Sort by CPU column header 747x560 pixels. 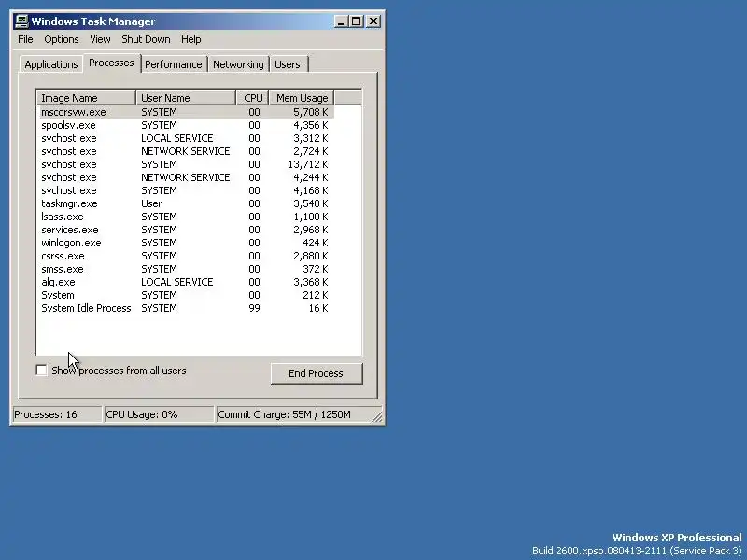(x=252, y=98)
